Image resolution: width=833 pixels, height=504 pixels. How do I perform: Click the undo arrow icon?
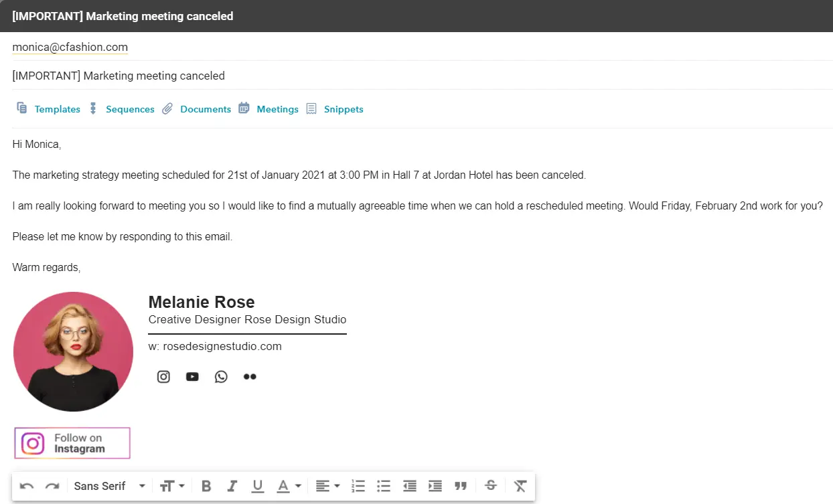(27, 486)
